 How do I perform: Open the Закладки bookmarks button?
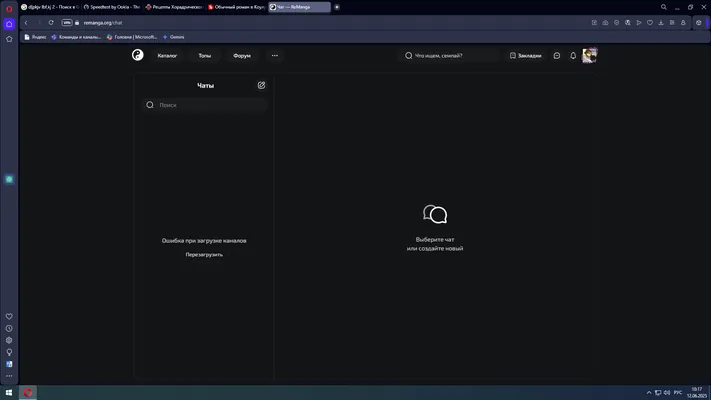click(525, 55)
